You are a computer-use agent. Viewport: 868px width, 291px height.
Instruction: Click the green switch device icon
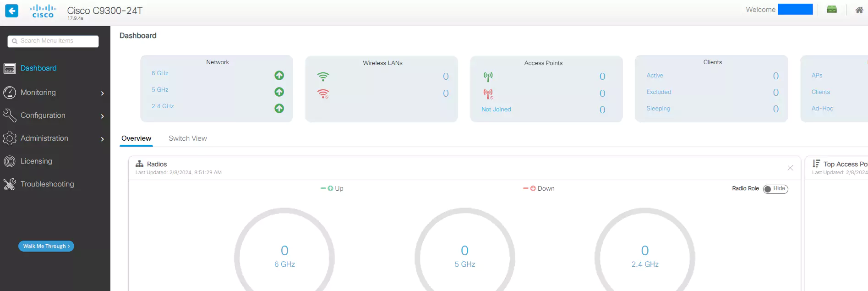click(831, 10)
